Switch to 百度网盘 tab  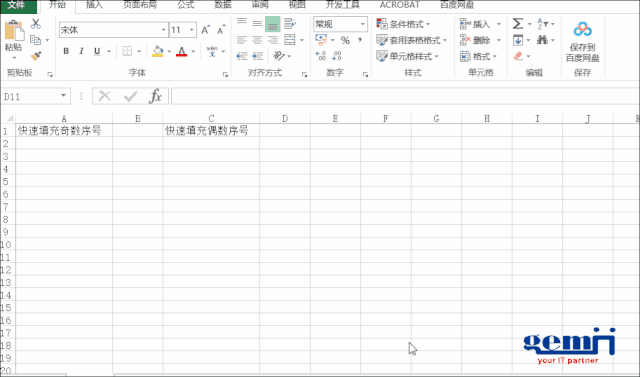coord(457,5)
